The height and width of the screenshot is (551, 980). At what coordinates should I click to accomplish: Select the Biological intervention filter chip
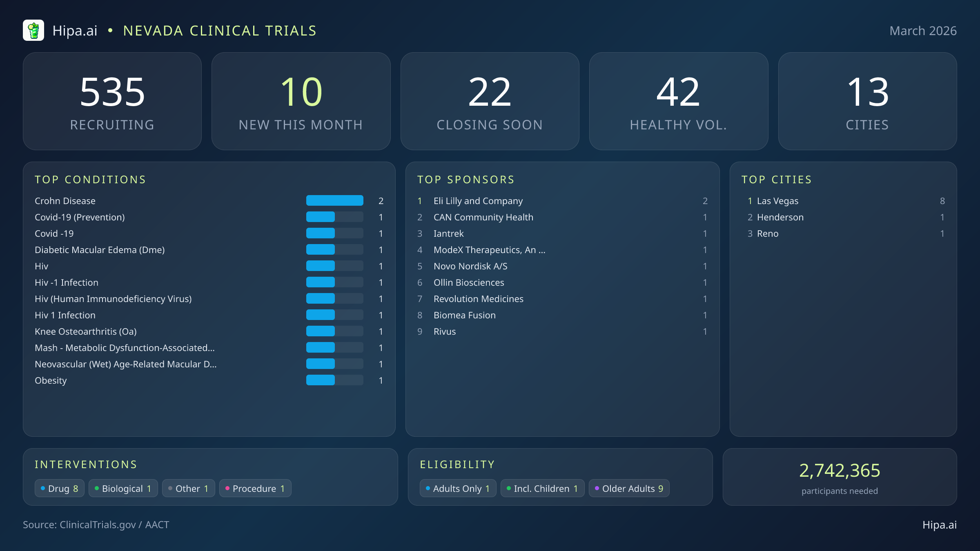click(x=123, y=488)
